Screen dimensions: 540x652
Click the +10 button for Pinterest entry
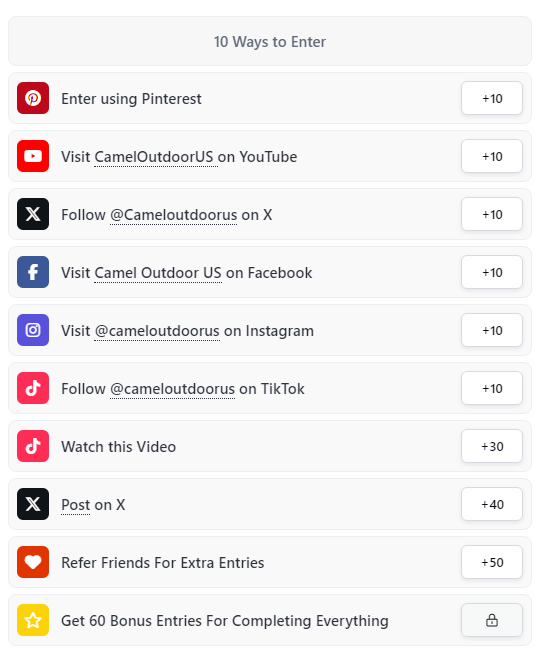pos(492,98)
